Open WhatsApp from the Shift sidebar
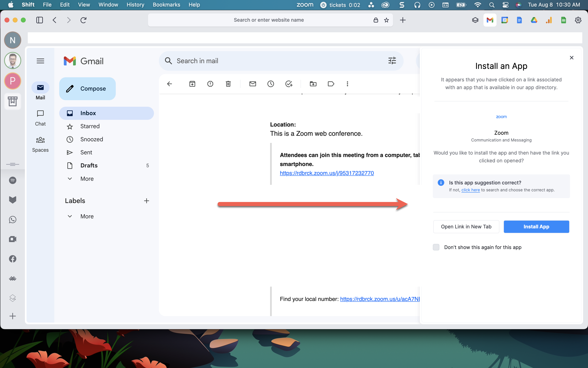 coord(13,220)
